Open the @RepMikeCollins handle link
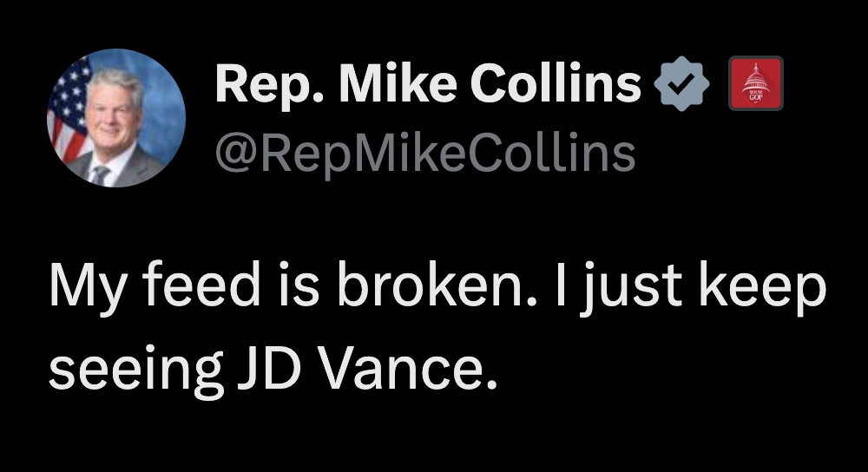 [424, 153]
